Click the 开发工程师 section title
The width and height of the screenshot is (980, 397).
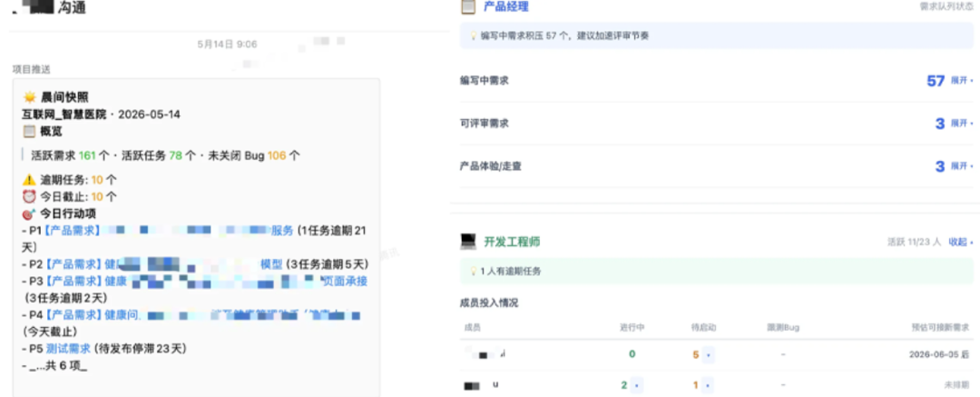pos(512,242)
